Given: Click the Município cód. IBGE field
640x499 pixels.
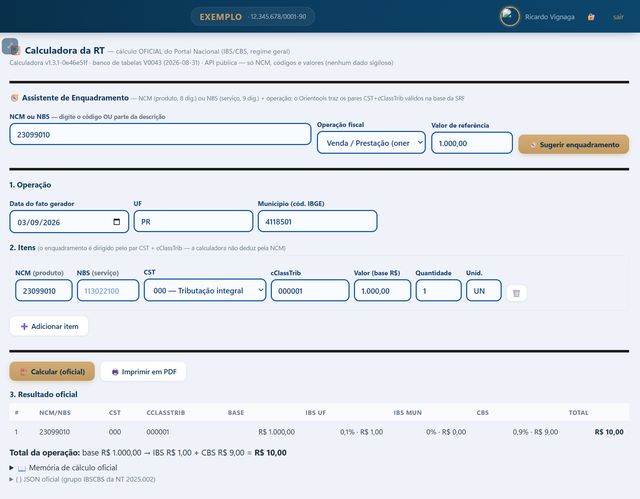Looking at the screenshot, I should 318,222.
